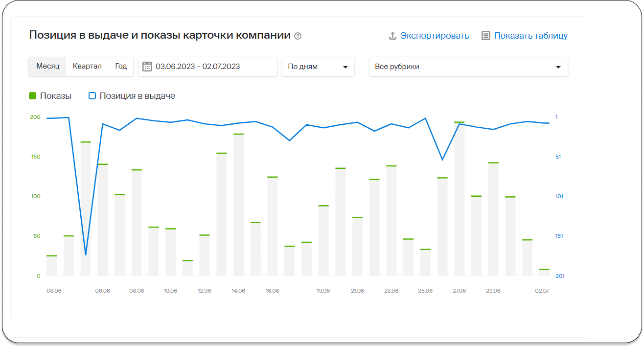Click the arrow of Все рубрики selector

pyautogui.click(x=558, y=67)
